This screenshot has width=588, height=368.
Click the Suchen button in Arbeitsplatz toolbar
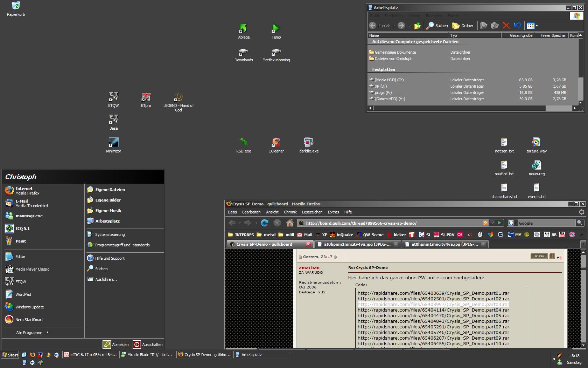coord(437,26)
